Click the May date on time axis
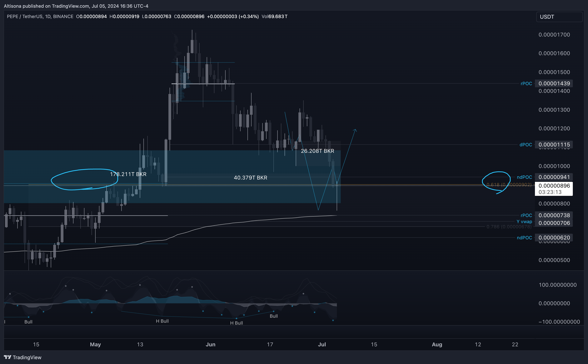This screenshot has width=588, height=364. tap(95, 345)
